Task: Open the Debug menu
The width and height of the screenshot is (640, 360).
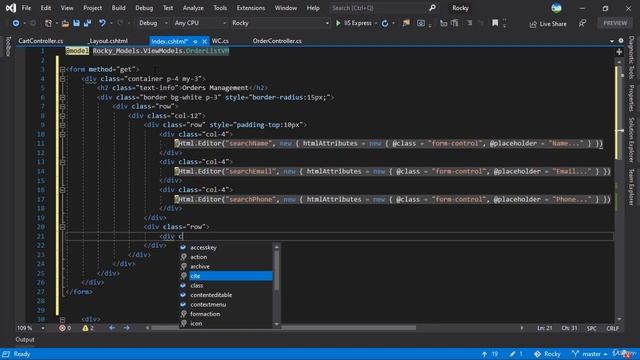Action: point(144,8)
